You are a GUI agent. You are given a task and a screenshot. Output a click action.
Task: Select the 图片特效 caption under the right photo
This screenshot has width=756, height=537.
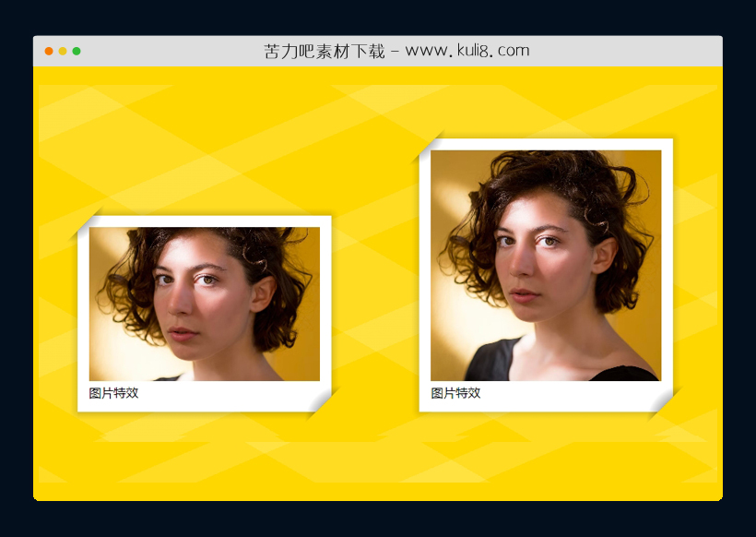point(455,393)
